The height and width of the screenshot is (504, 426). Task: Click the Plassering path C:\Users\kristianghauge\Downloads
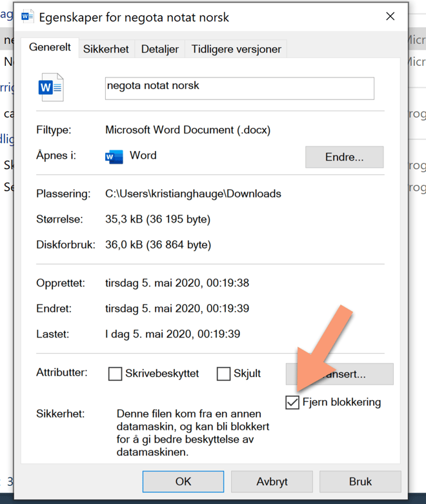click(x=193, y=194)
